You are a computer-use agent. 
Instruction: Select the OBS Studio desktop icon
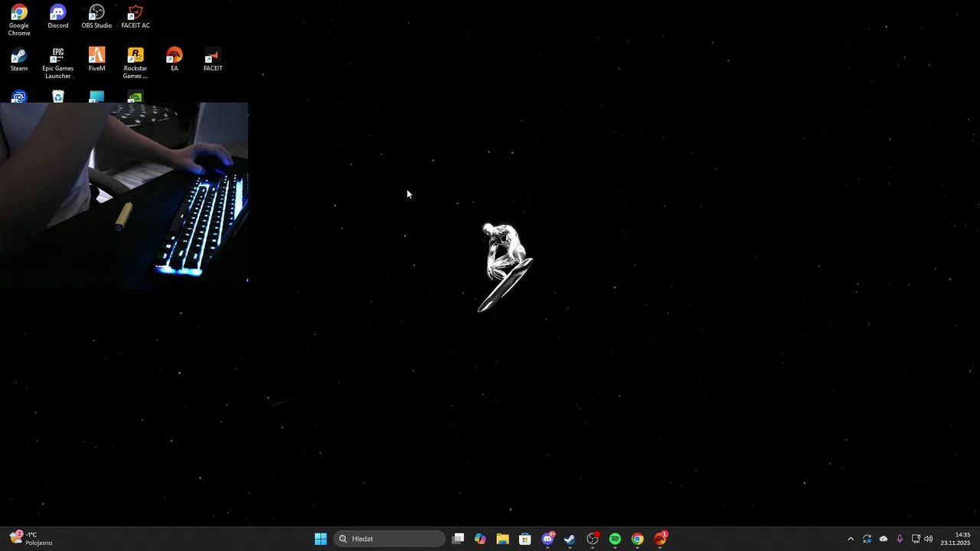(96, 17)
